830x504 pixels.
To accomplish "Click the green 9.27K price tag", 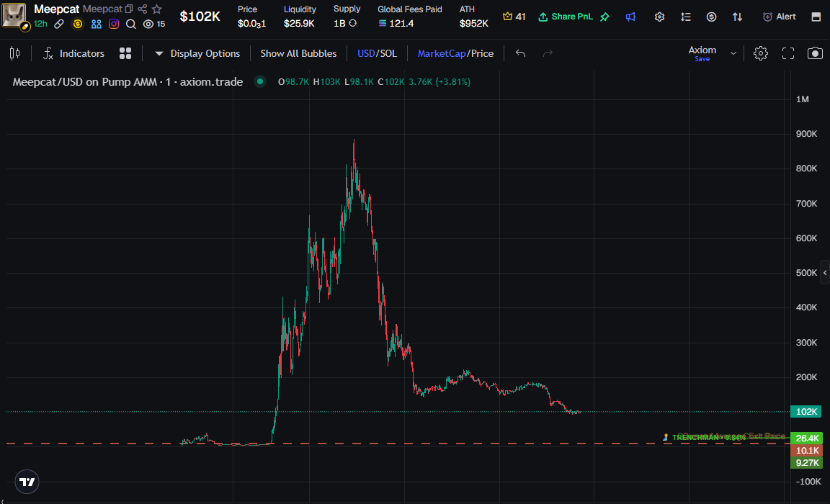I will pyautogui.click(x=806, y=463).
